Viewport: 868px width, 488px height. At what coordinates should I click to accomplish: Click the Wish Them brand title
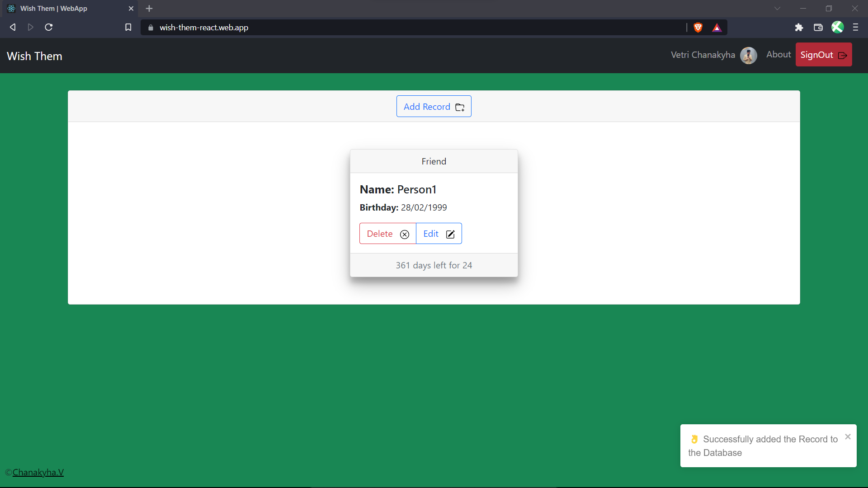tap(34, 56)
